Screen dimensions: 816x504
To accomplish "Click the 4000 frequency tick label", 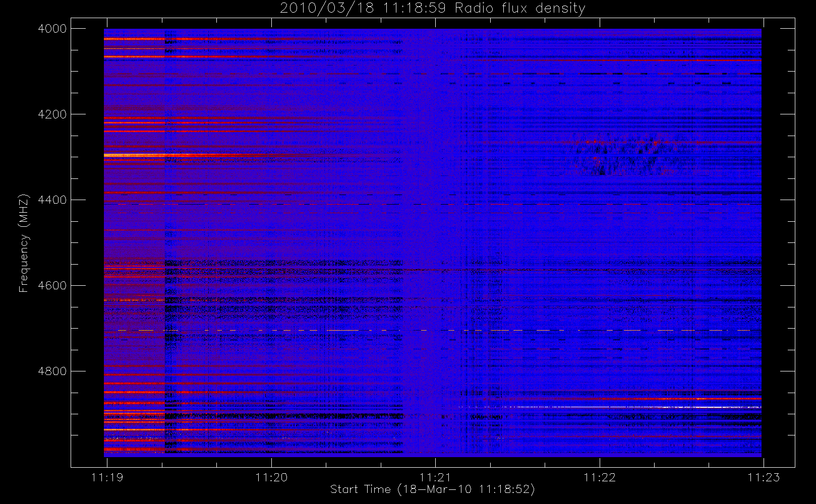I will (x=52, y=29).
